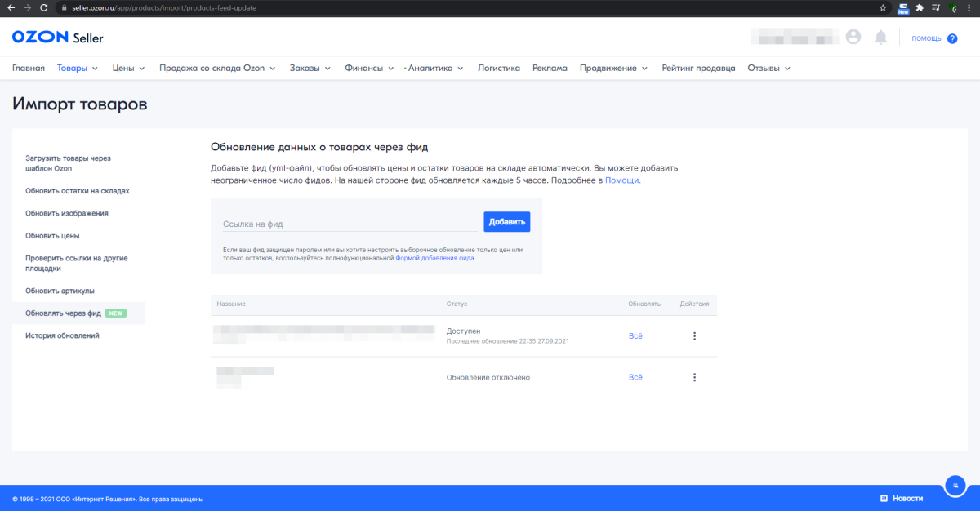The image size is (980, 511).
Task: Click the OZON Seller logo
Action: [57, 38]
